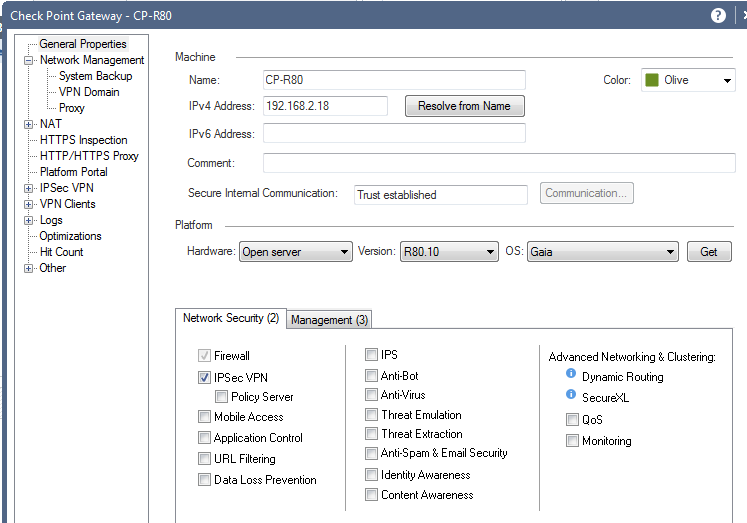This screenshot has width=747, height=523.
Task: Open the OS dropdown
Action: click(602, 251)
